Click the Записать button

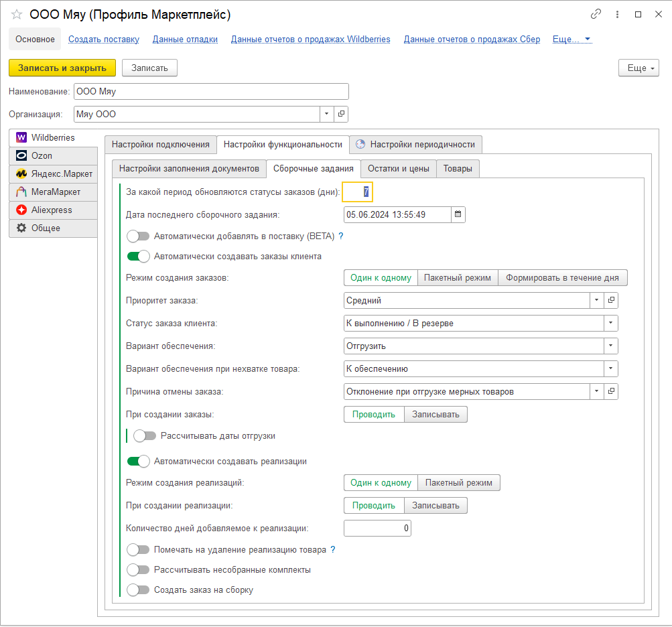click(x=149, y=68)
